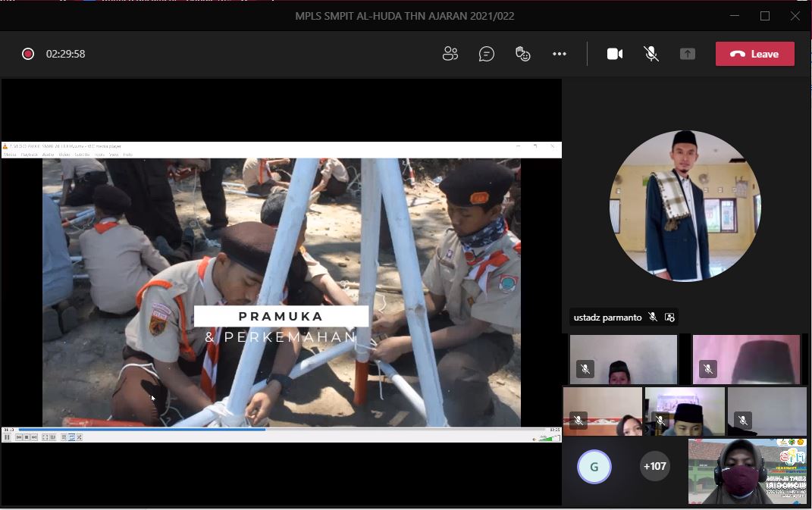Show the participants list
Viewport: 812px width, 510px height.
coord(450,54)
